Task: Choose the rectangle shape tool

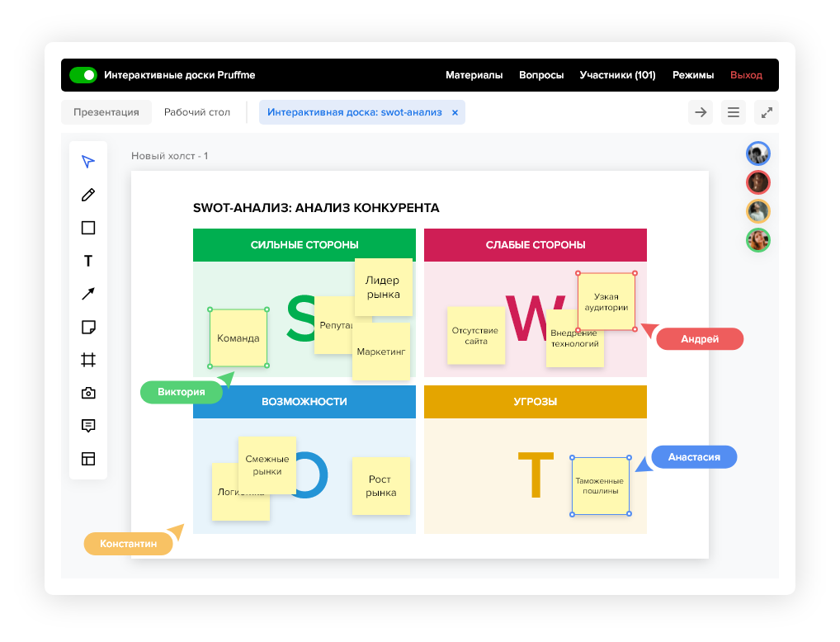Action: (x=88, y=228)
